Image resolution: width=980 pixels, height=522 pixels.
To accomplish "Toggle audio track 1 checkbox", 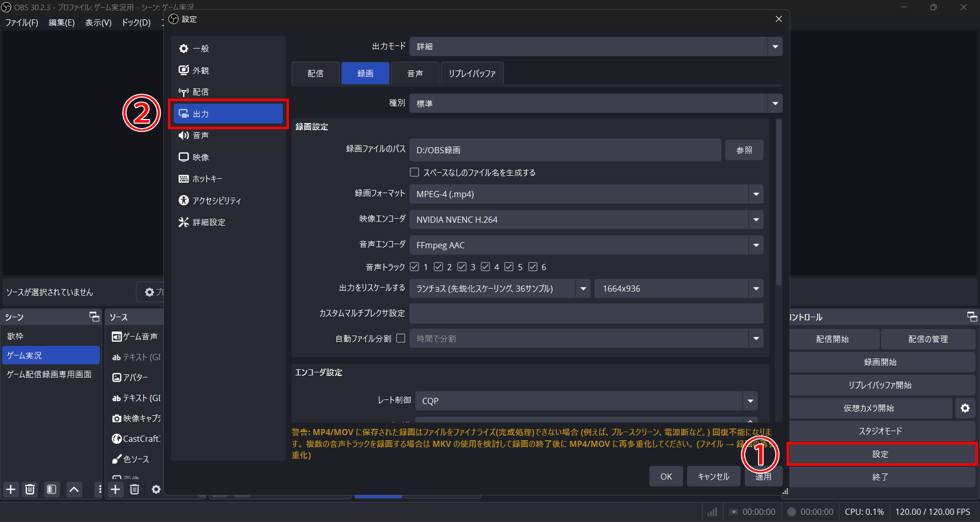I will [414, 267].
